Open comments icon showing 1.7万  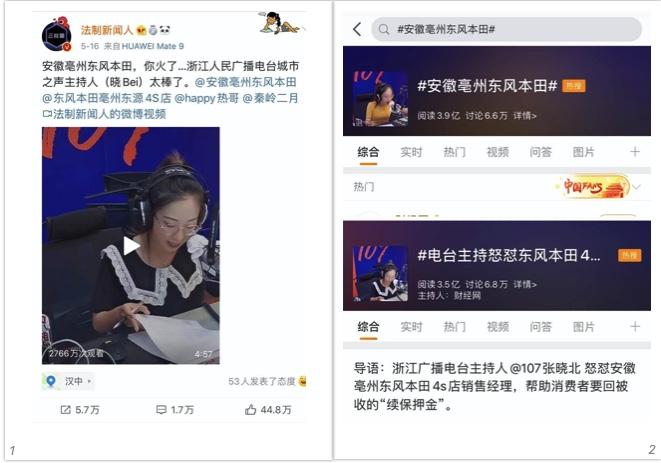161,409
